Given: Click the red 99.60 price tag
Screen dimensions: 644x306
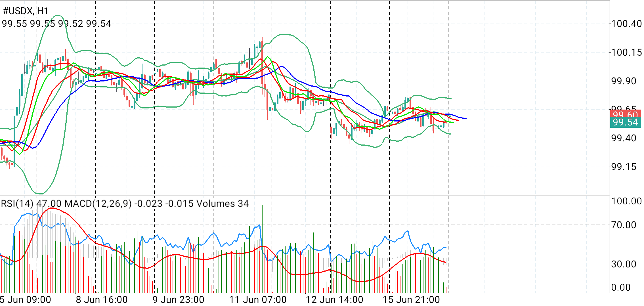Looking at the screenshot, I should pos(625,114).
